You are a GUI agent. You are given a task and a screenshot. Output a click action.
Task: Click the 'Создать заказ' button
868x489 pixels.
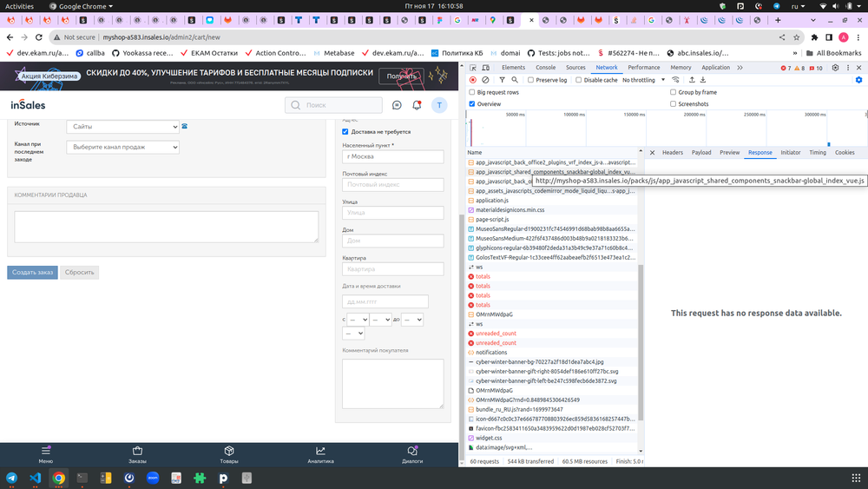(x=32, y=272)
